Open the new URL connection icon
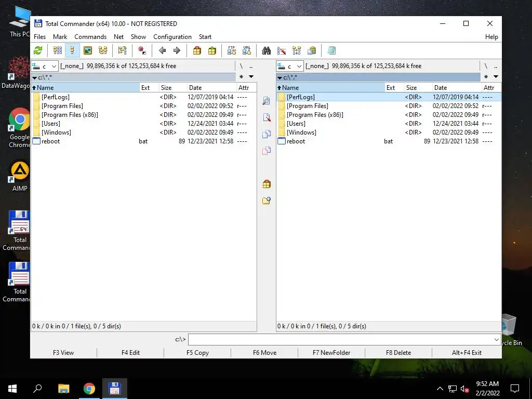 point(247,50)
